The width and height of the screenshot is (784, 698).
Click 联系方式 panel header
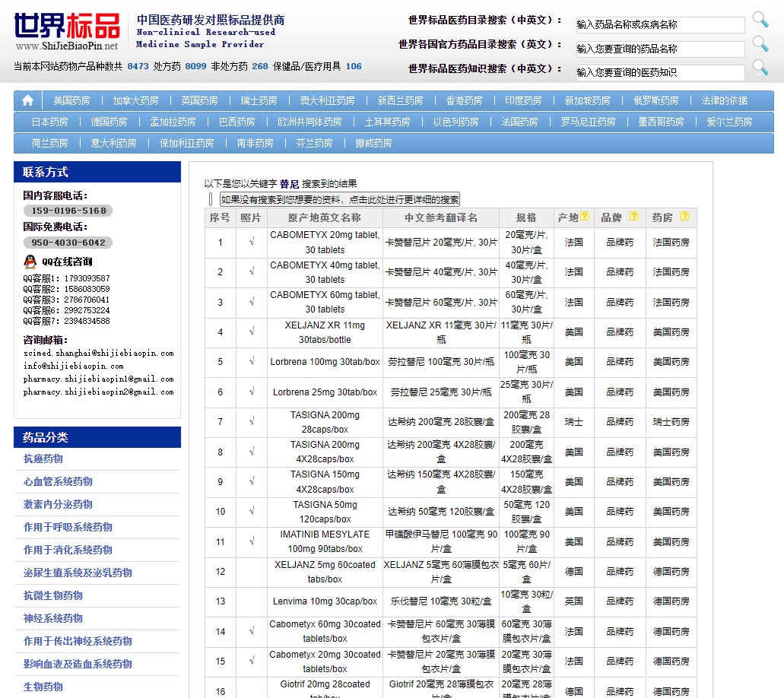pyautogui.click(x=97, y=172)
